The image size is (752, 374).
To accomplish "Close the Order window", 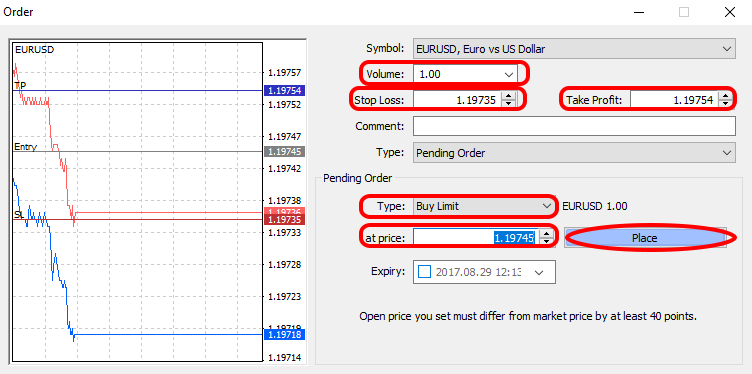I will pos(729,12).
